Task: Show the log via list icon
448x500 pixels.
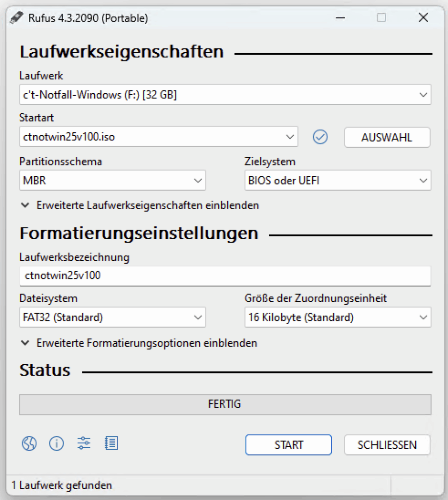Action: pos(111,443)
